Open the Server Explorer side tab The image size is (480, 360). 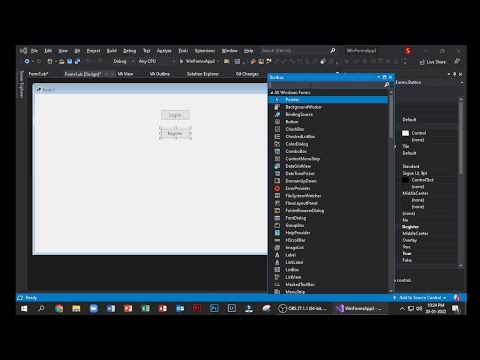tap(21, 84)
